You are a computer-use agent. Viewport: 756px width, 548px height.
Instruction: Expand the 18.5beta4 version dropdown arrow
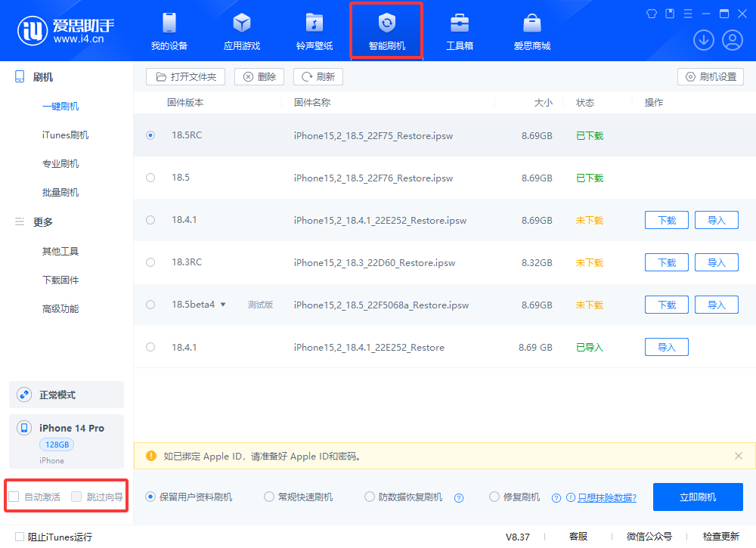point(223,305)
